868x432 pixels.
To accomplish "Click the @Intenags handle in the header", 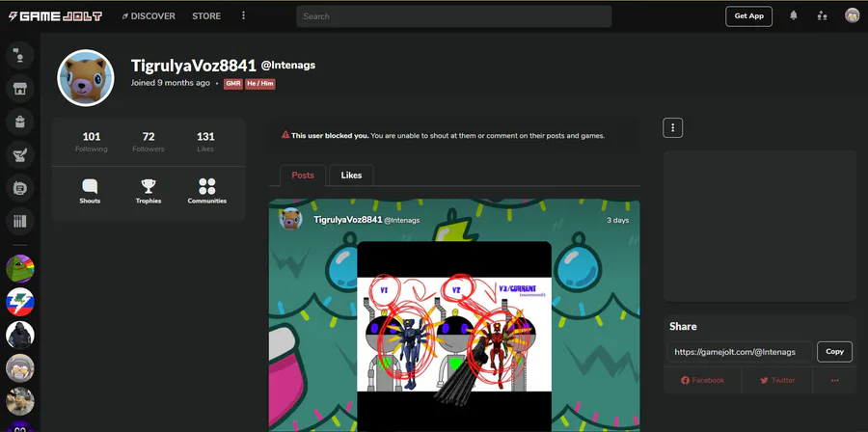I will click(287, 66).
